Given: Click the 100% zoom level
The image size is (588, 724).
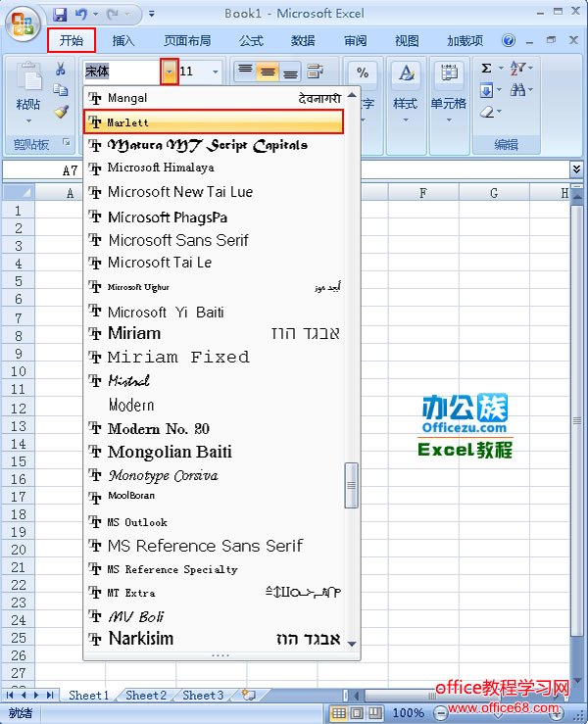Looking at the screenshot, I should pyautogui.click(x=409, y=713).
